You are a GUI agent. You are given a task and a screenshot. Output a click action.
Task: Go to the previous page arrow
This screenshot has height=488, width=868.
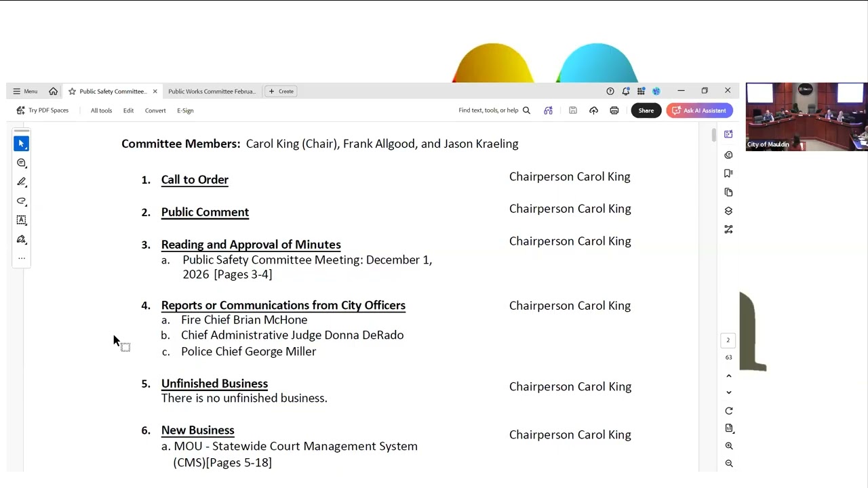(729, 376)
